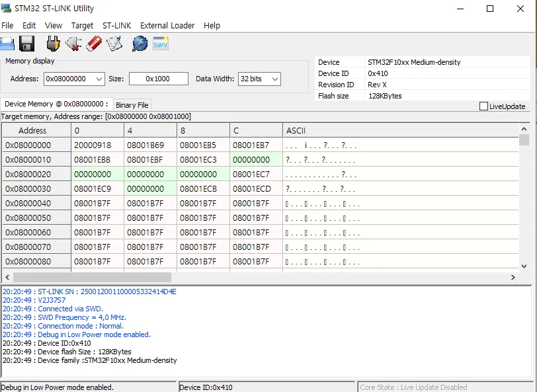Select cell 08001EC3

tap(204, 160)
